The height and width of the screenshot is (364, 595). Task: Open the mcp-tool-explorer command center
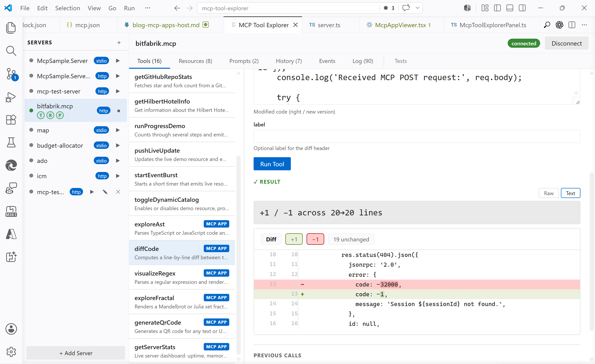coord(288,8)
